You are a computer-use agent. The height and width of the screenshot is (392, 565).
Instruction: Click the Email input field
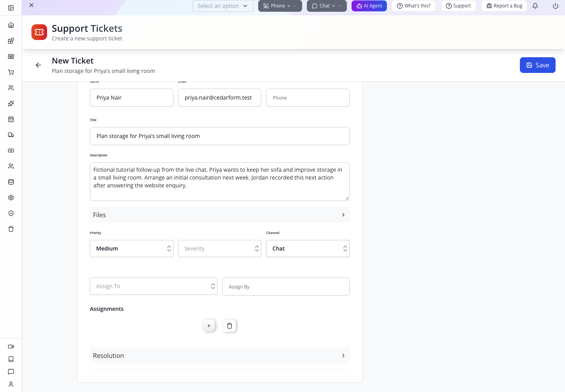(220, 98)
